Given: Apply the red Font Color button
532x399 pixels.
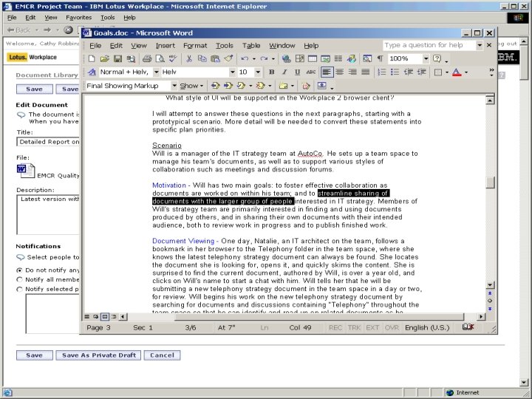Looking at the screenshot, I should (457, 72).
